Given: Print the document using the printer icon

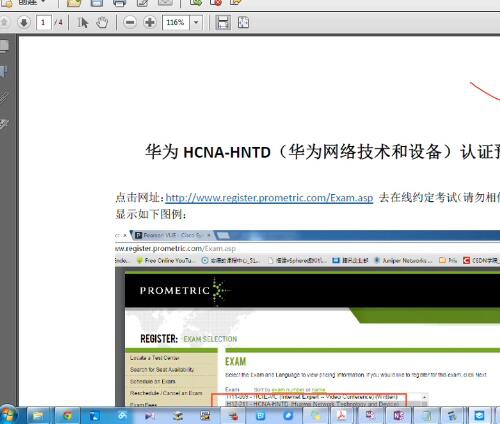Looking at the screenshot, I should coord(119,3).
